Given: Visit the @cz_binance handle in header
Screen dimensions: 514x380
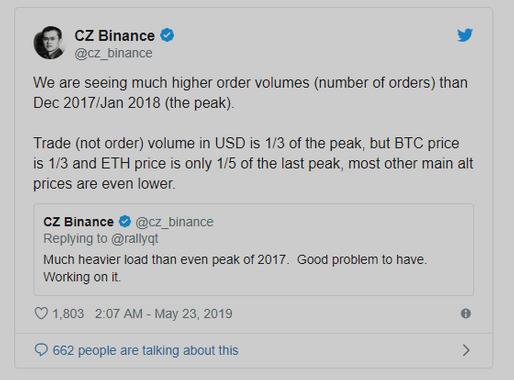Looking at the screenshot, I should click(x=113, y=53).
